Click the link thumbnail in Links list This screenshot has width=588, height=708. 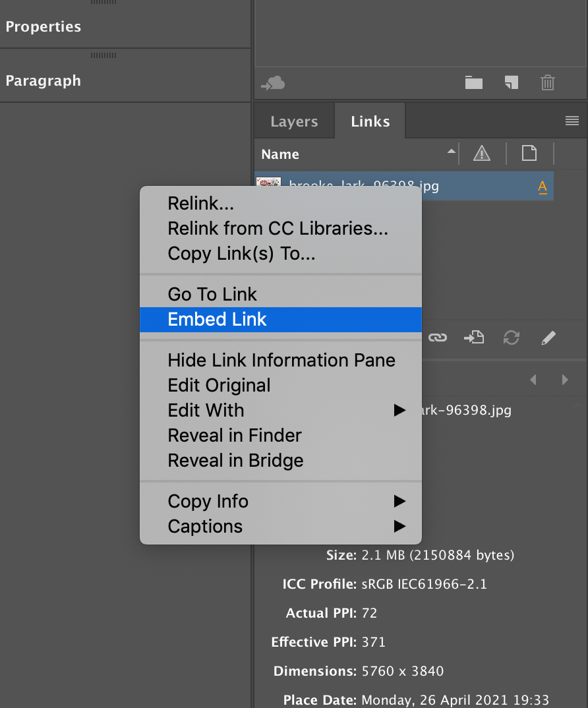click(x=269, y=182)
